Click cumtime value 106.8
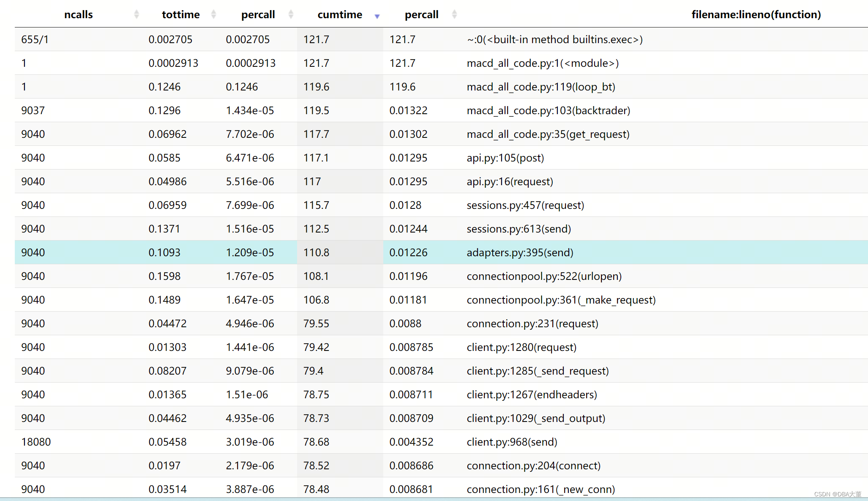This screenshot has height=501, width=868. pyautogui.click(x=316, y=300)
